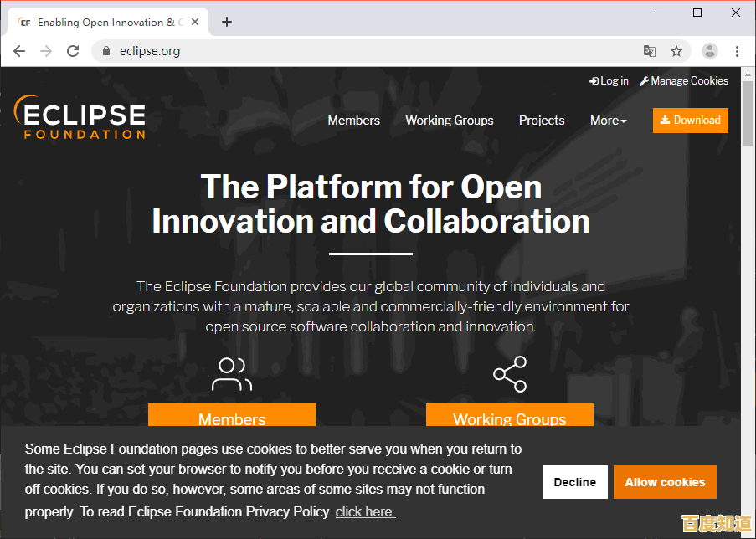Click the Eclipse Foundation logo
Viewport: 756px width, 539px height.
point(80,118)
